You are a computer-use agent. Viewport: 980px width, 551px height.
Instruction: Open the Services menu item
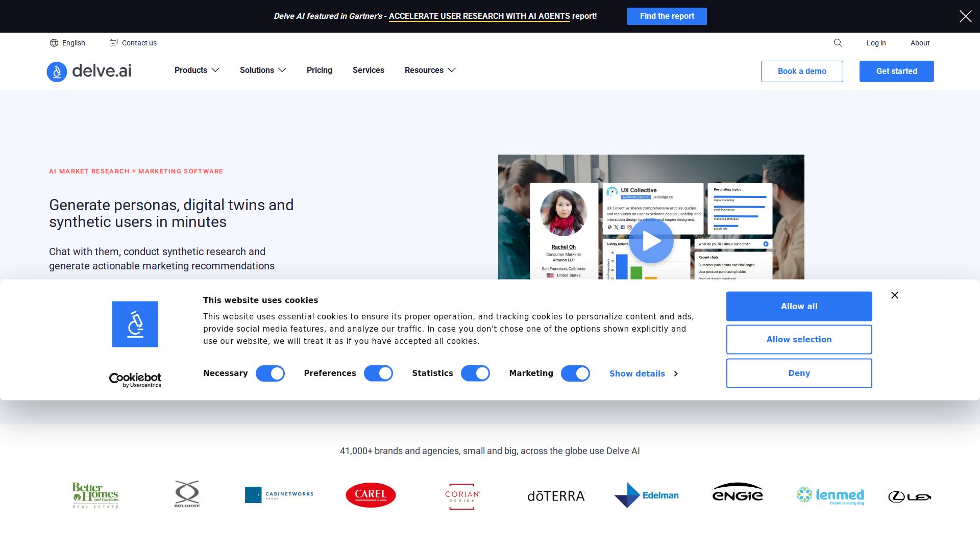[x=368, y=70]
